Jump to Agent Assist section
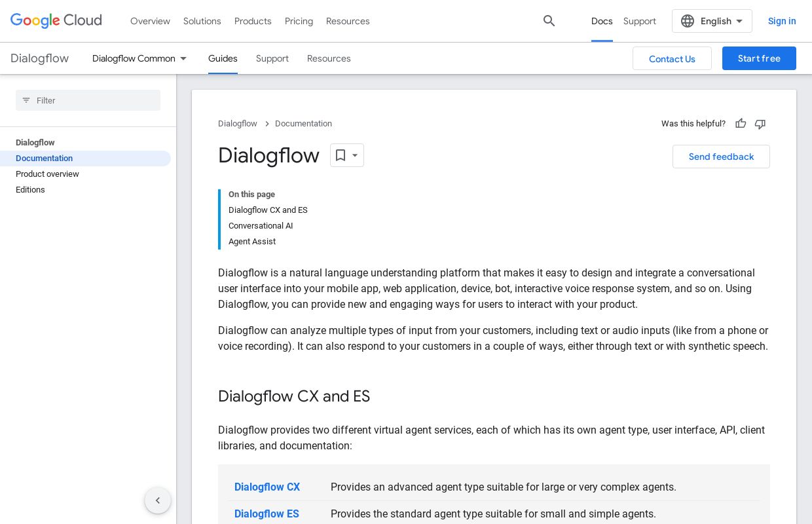The height and width of the screenshot is (524, 812). click(x=252, y=242)
